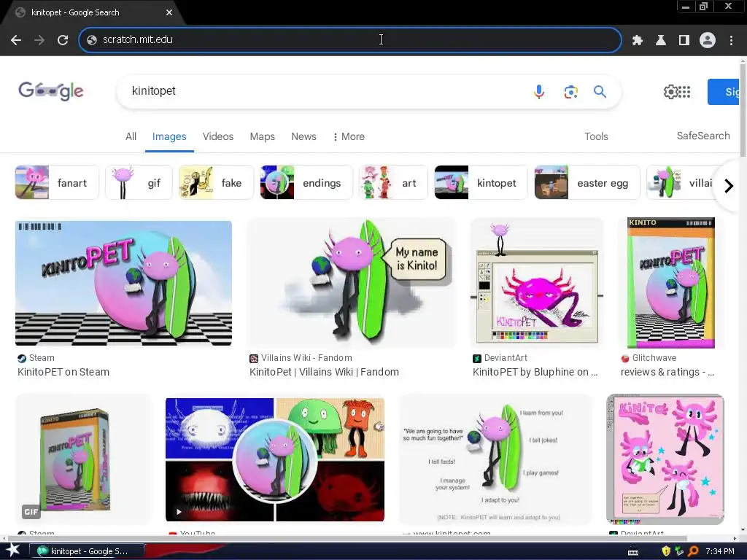Open the taskbar start star icon

click(x=13, y=550)
